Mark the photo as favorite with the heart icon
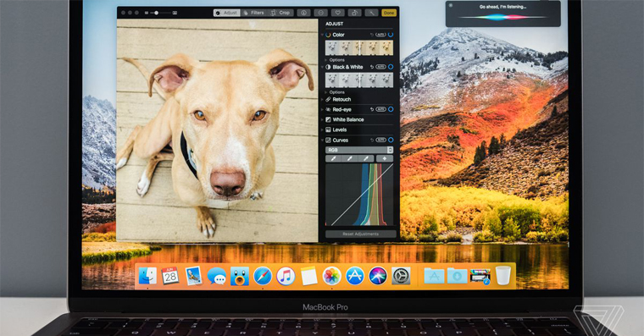The image size is (644, 336). click(337, 13)
